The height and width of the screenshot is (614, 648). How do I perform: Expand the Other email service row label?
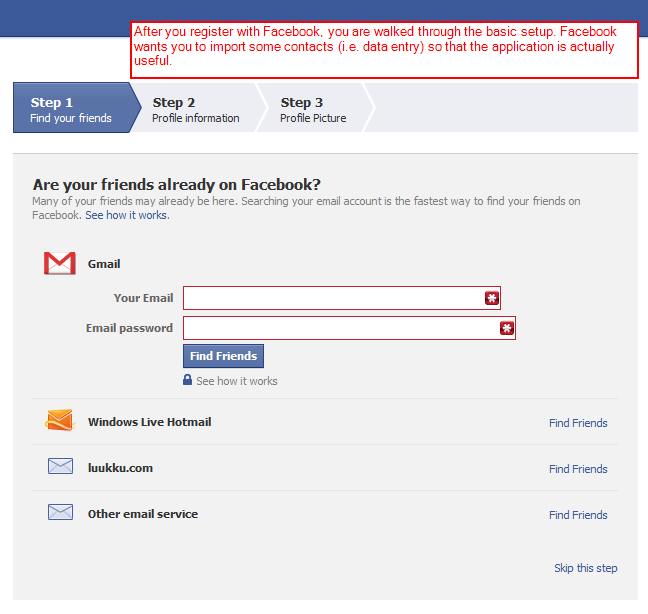(143, 514)
